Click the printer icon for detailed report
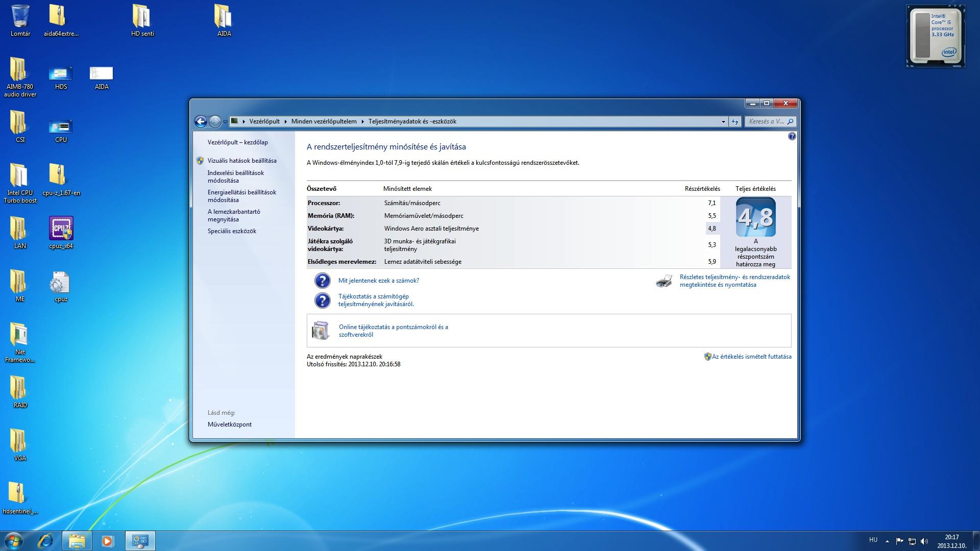This screenshot has width=980, height=551. [664, 281]
